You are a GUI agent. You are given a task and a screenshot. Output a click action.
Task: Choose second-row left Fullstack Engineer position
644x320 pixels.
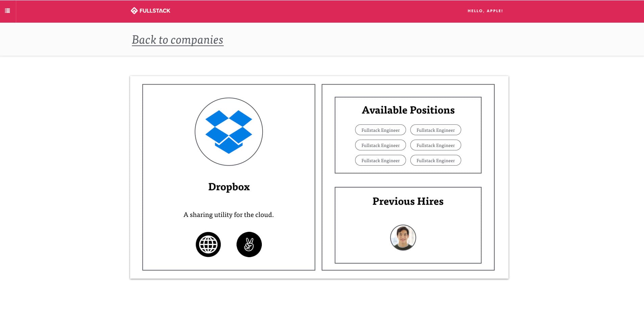(380, 145)
